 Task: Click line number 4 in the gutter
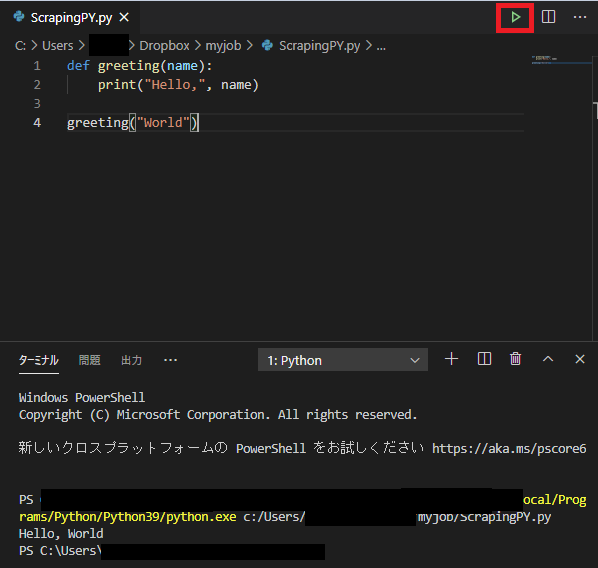point(37,123)
